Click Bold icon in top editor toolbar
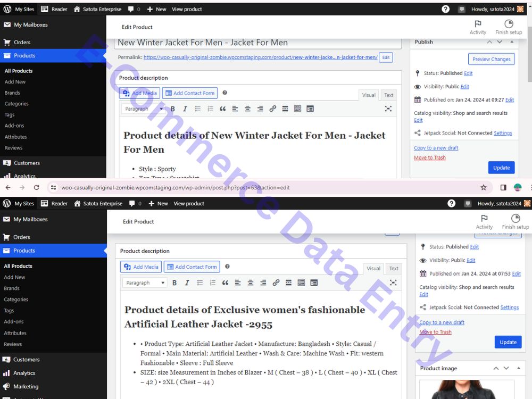Viewport: 532px width, 399px height. click(x=173, y=109)
